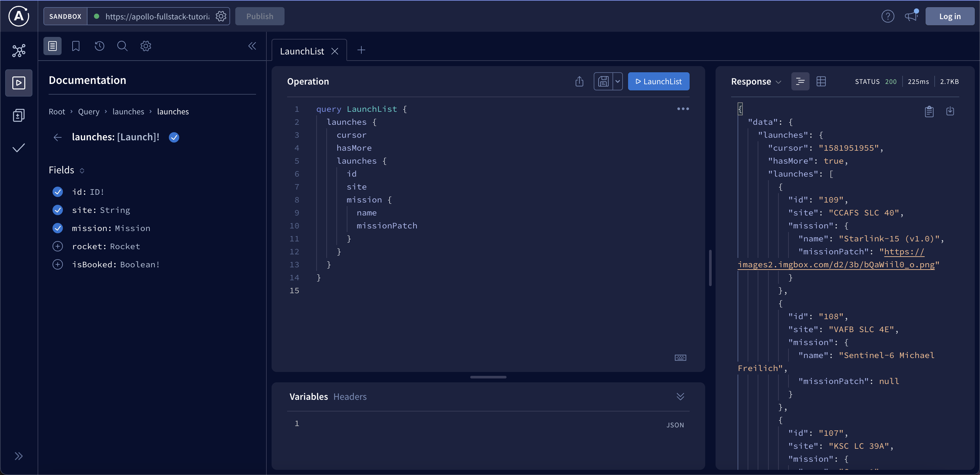Open the imgbox missionPatch link

click(x=836, y=265)
